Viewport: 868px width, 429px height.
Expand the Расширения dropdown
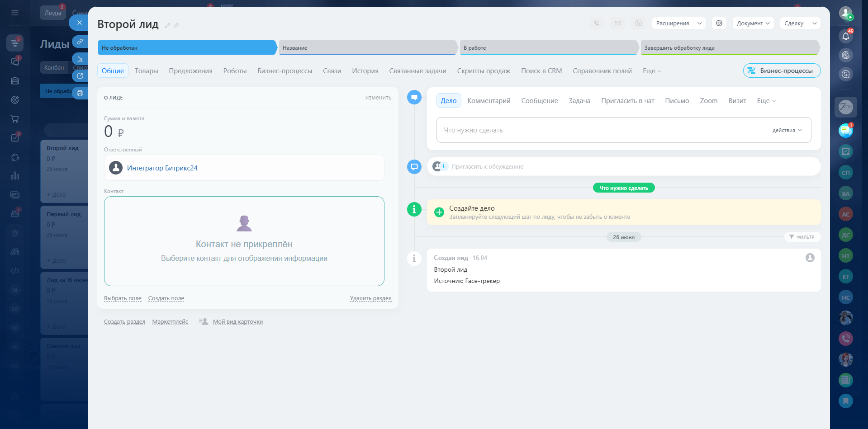(x=699, y=23)
